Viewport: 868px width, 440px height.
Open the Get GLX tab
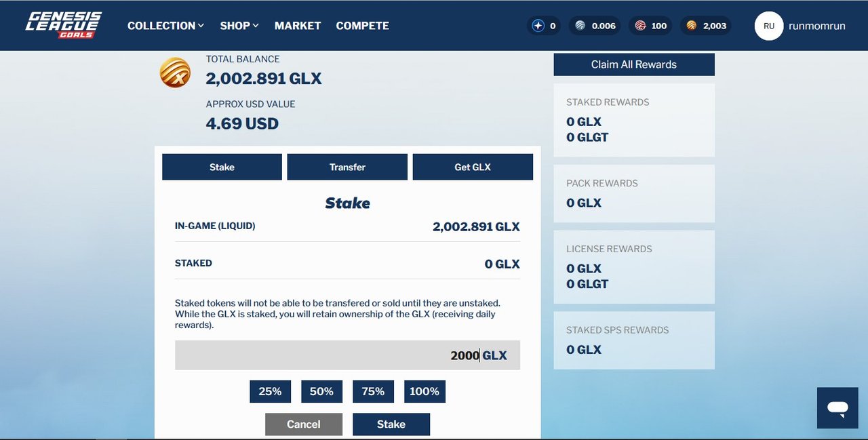473,167
